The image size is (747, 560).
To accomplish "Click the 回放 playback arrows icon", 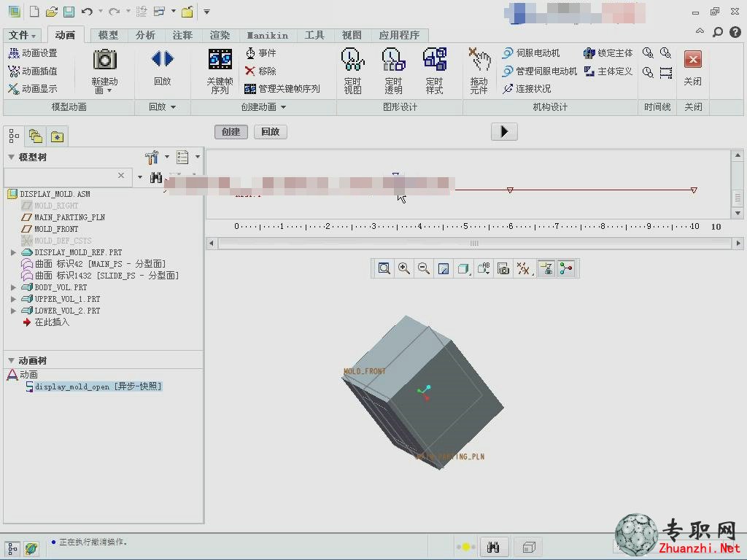I will click(x=163, y=59).
